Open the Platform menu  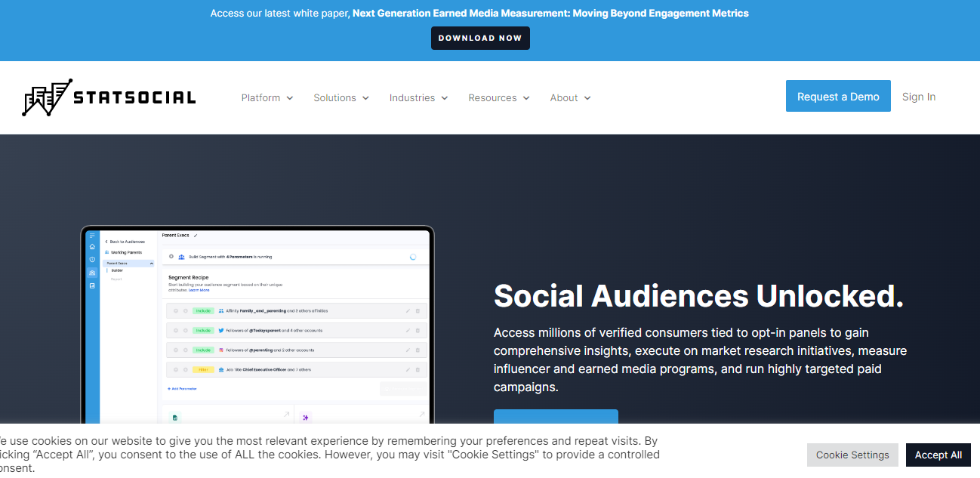(x=267, y=97)
